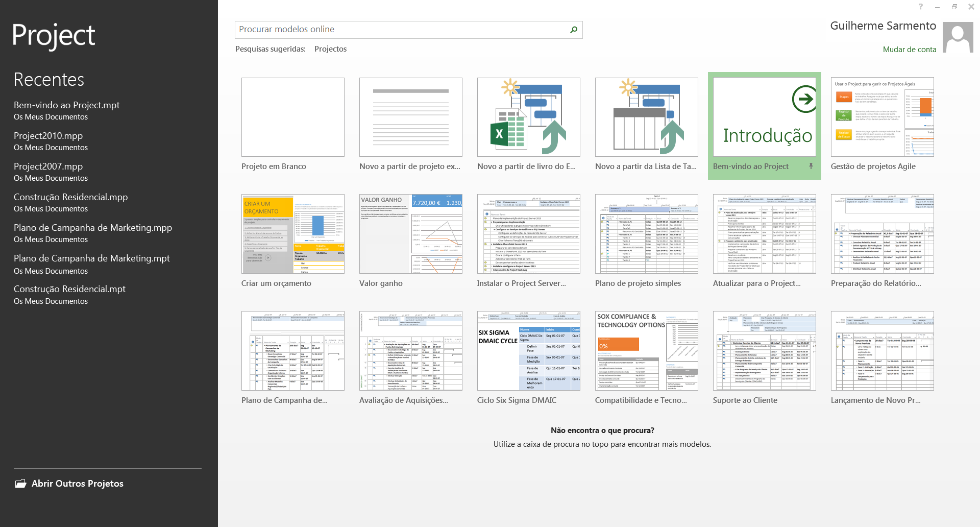Viewport: 980px width, 527px height.
Task: Click the pin icon on Bem-vindo ao Project
Action: 811,166
